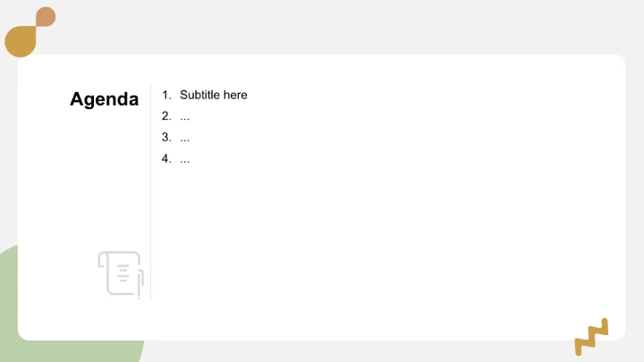
Task: Select the 'Subtitle here' list item
Action: [213, 95]
